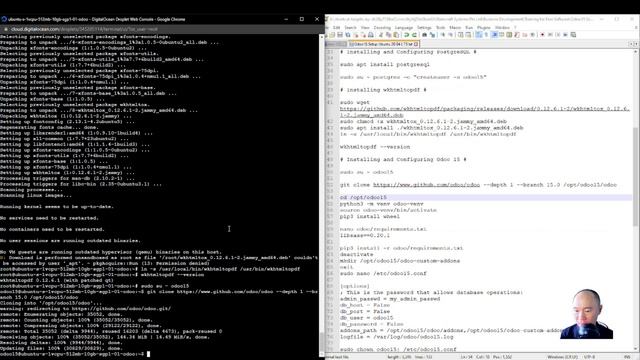Switch to the inactive first Notepad++ document tab

tap(336, 44)
